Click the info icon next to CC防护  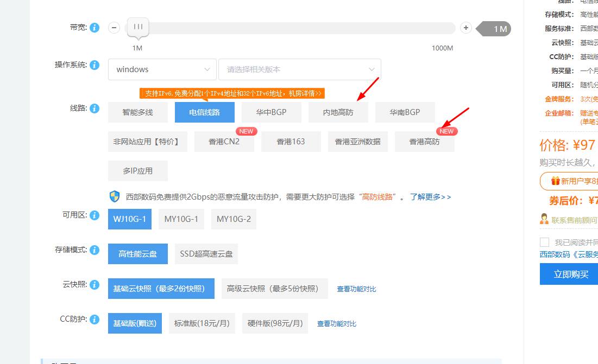point(95,320)
